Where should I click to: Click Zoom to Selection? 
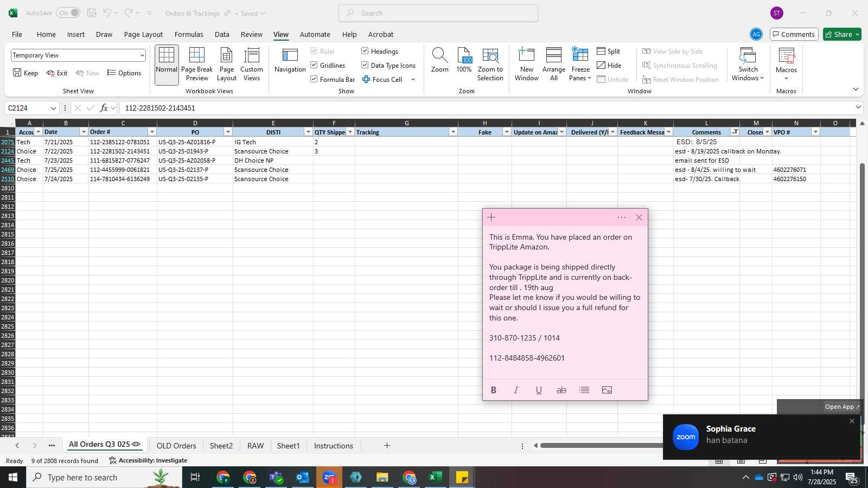[490, 65]
